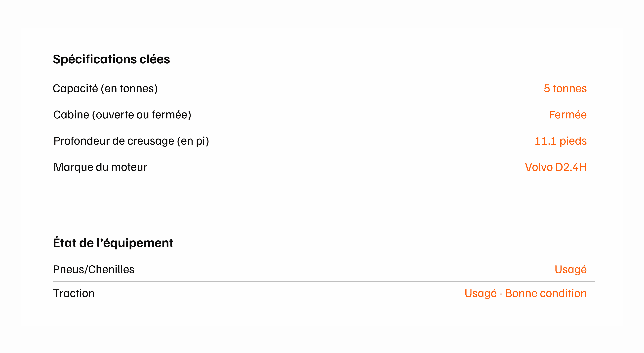Click the divider line below the Capacité row
Viewport: 644px width, 353px height.
[x=323, y=101]
